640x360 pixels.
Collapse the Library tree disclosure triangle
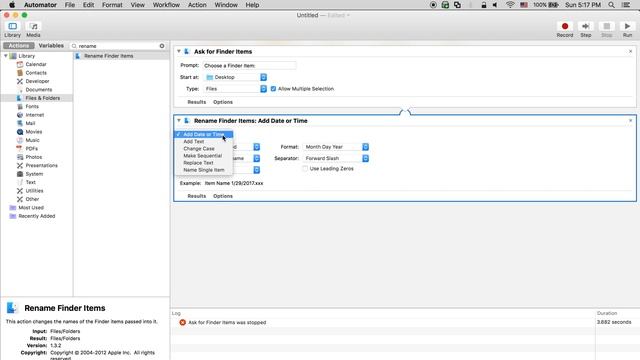[x=6, y=56]
